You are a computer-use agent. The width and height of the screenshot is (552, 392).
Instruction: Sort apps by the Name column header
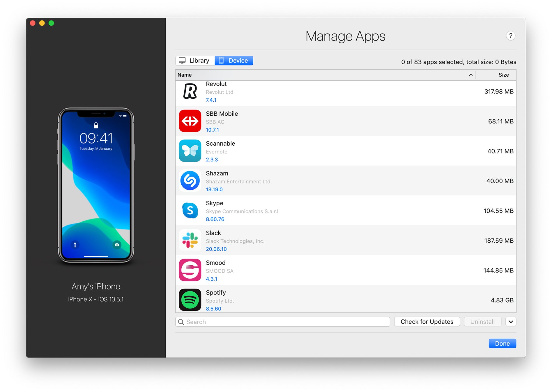(325, 75)
